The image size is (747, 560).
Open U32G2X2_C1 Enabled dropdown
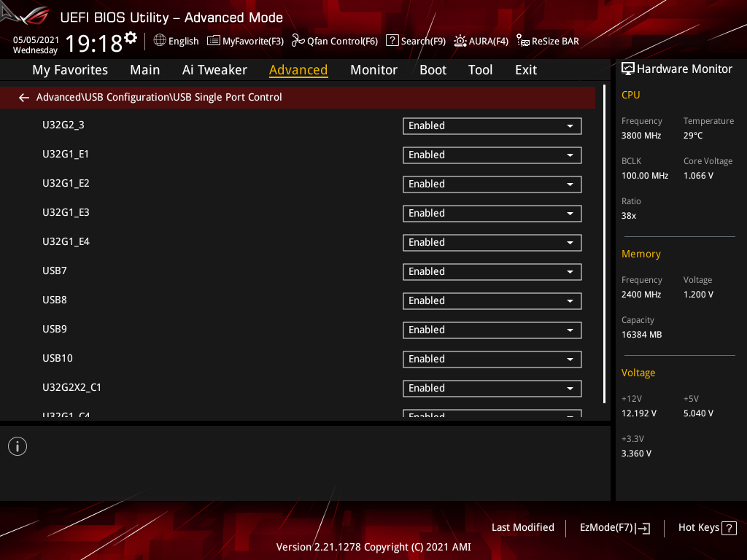point(492,389)
